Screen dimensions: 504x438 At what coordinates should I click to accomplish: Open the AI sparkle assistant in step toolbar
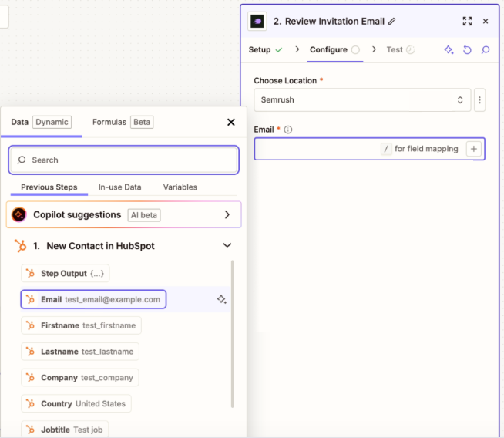[x=449, y=50]
